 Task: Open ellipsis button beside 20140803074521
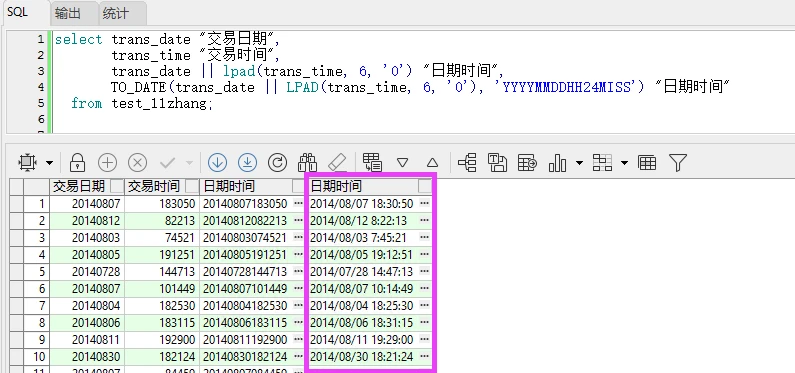coord(298,238)
